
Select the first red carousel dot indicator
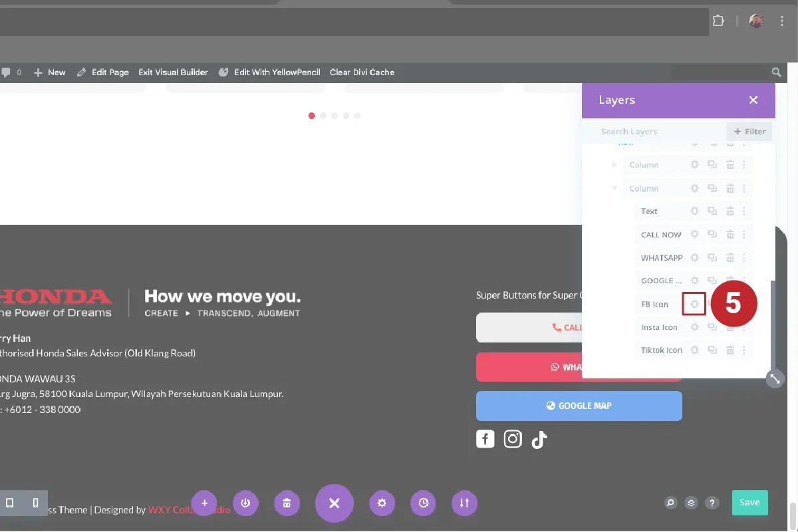click(311, 115)
